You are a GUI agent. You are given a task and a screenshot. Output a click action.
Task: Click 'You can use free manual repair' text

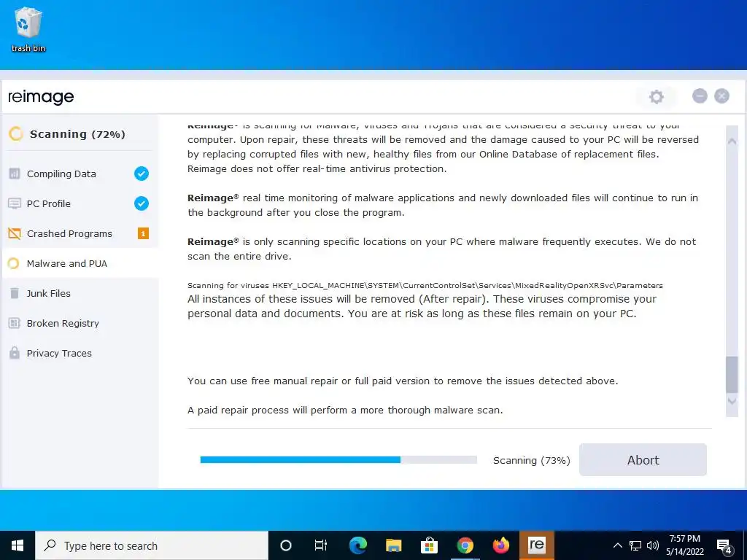click(403, 381)
